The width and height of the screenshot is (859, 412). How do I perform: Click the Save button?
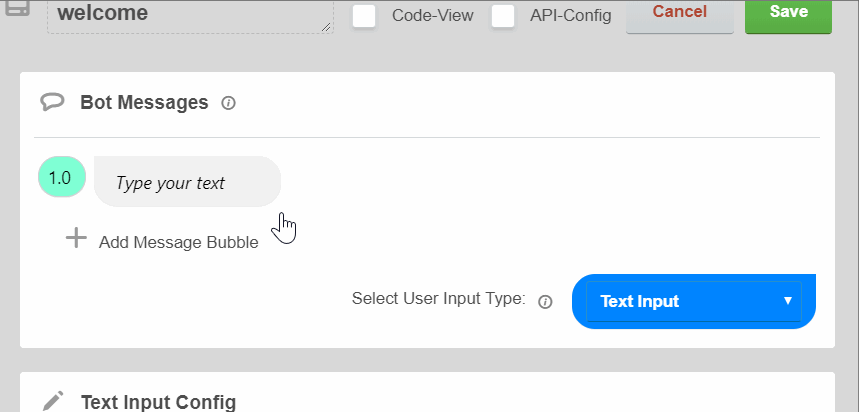[x=788, y=15]
